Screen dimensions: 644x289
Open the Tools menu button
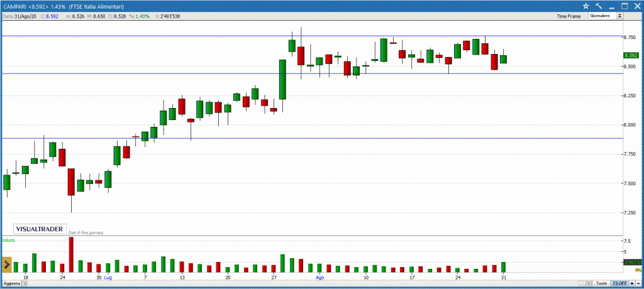click(x=602, y=283)
